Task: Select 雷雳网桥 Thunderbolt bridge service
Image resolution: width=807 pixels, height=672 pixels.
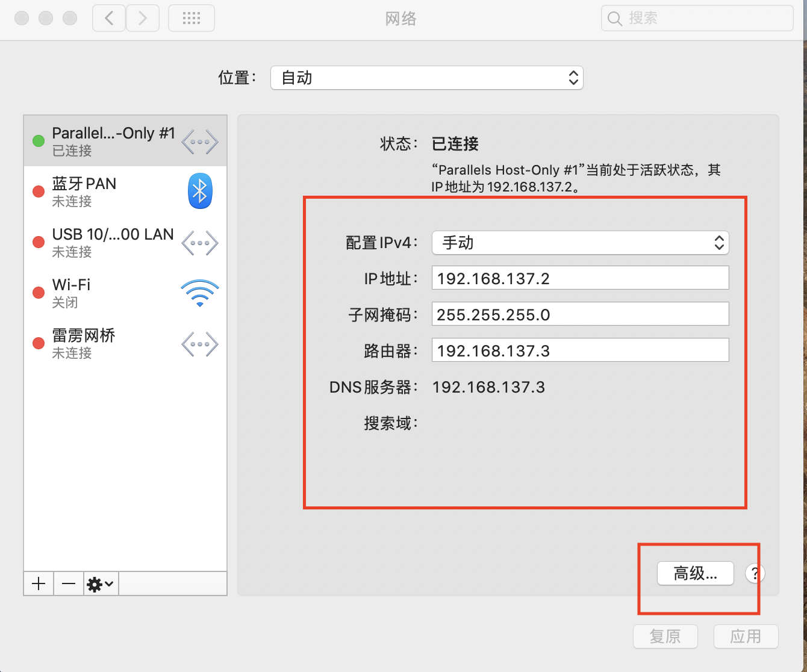Action: tap(125, 343)
